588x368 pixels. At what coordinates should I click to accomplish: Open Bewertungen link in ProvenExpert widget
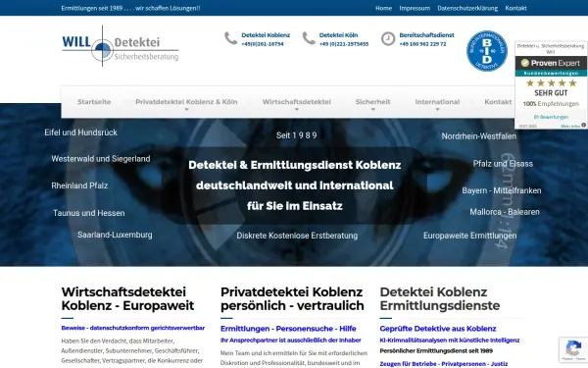pyautogui.click(x=551, y=117)
